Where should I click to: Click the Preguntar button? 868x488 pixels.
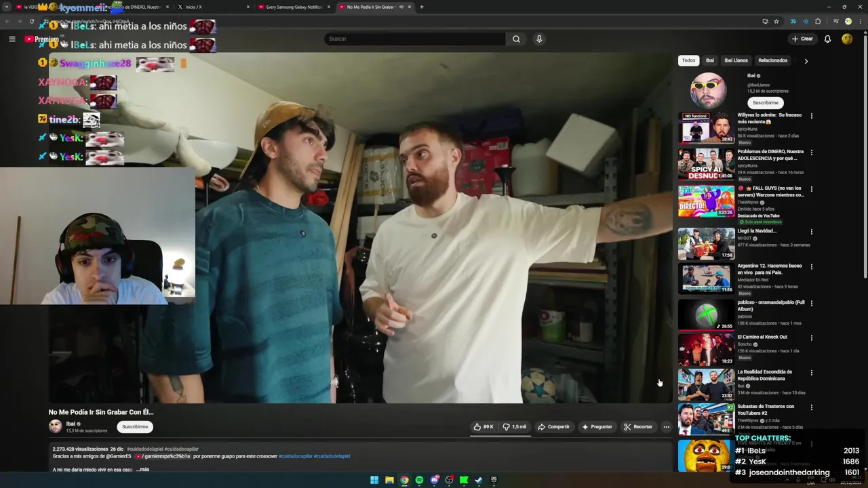pyautogui.click(x=597, y=427)
